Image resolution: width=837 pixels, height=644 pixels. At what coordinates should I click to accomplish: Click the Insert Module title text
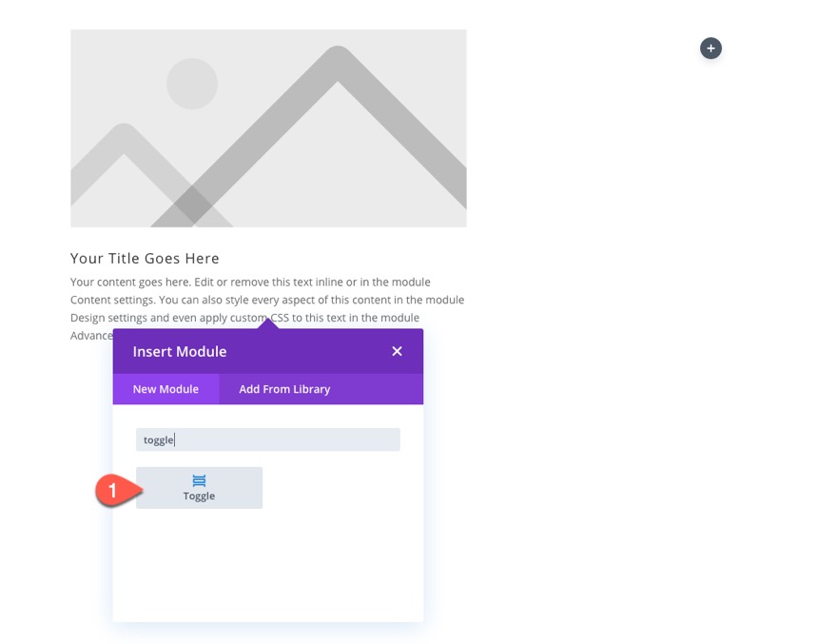pyautogui.click(x=180, y=351)
